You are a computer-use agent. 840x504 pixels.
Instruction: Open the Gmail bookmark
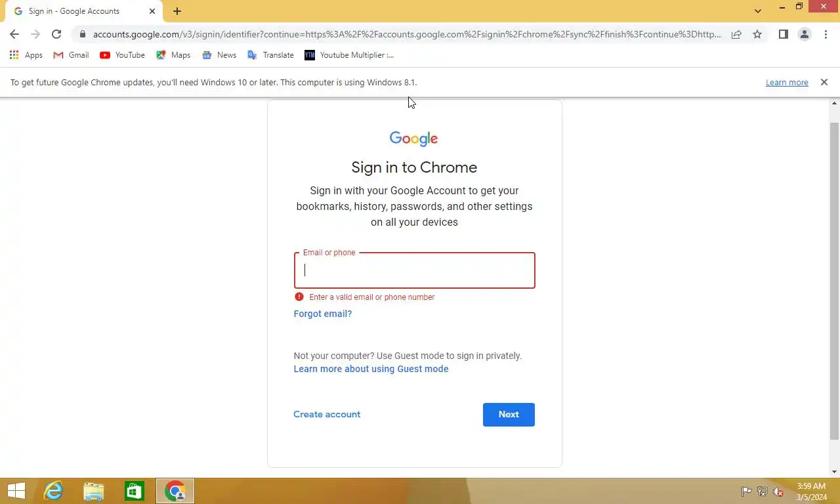(x=71, y=55)
